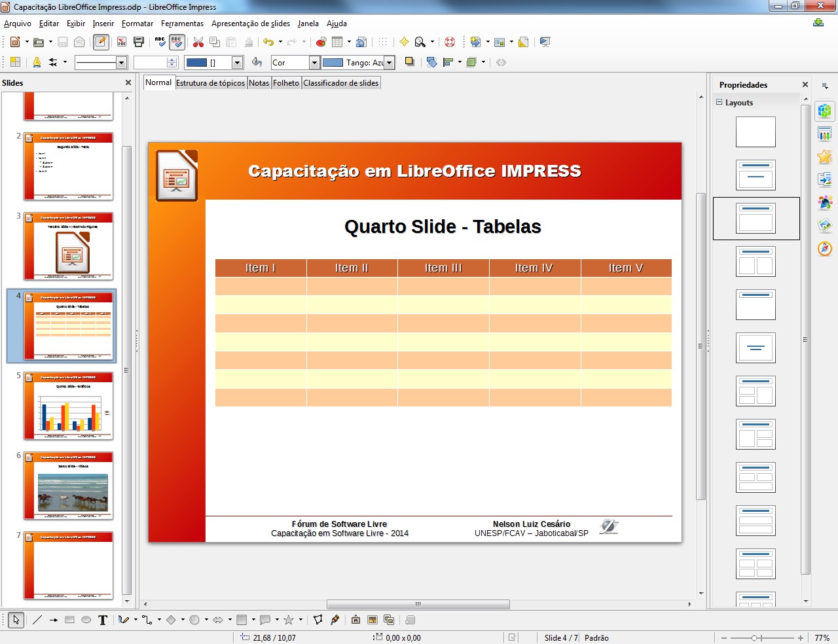Open the Arquivo menu
The width and height of the screenshot is (838, 644).
[x=18, y=24]
